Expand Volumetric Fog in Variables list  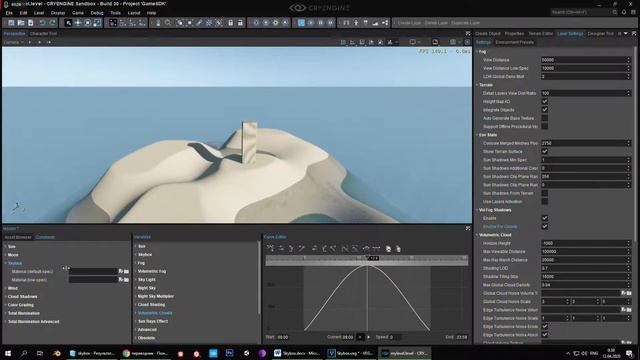[136, 271]
